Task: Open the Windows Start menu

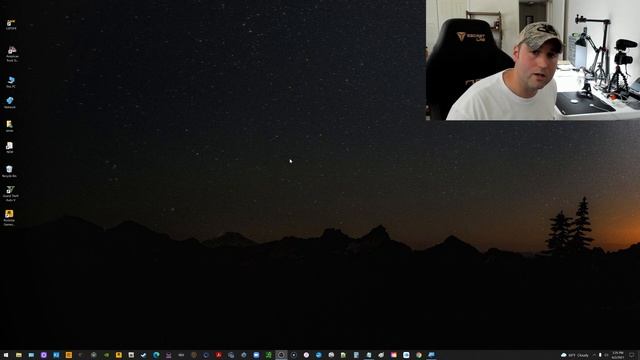Action: [x=6, y=355]
